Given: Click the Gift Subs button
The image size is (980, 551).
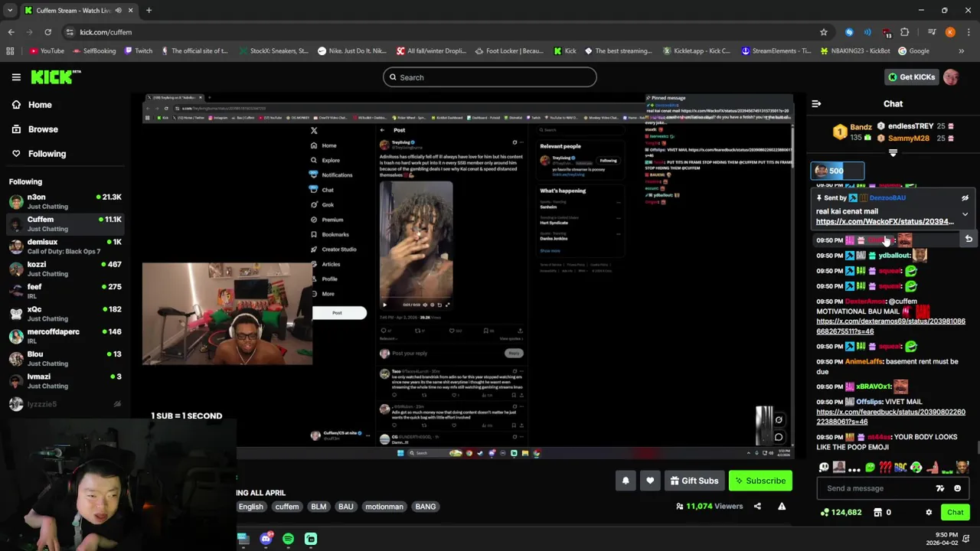Looking at the screenshot, I should 694,481.
